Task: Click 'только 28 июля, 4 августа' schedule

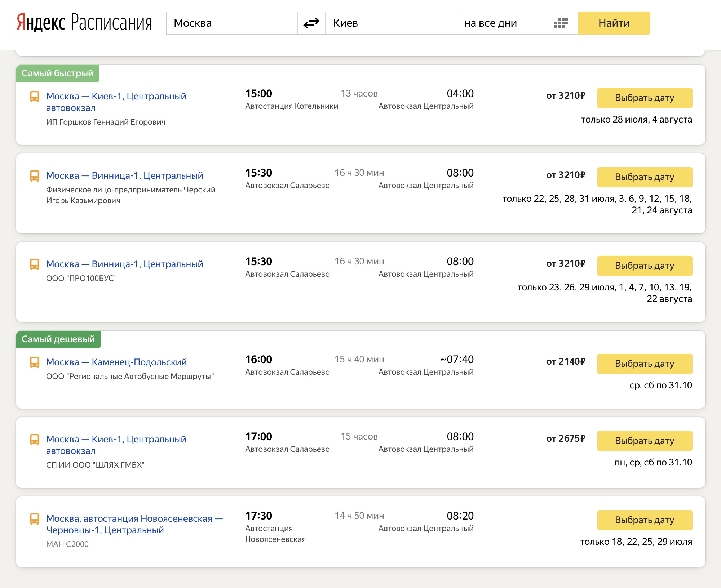Action: click(637, 120)
